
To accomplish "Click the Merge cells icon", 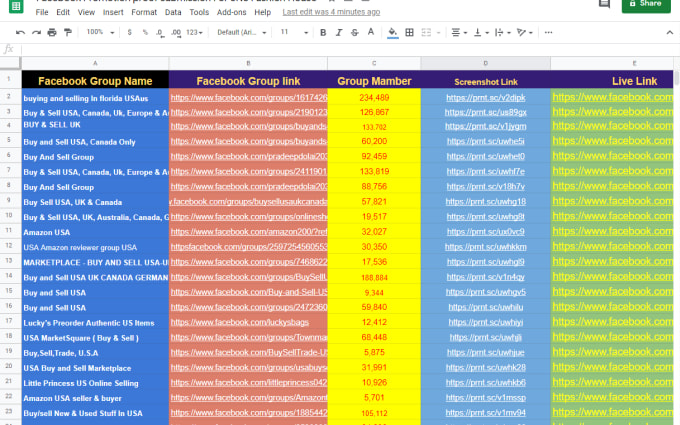I will coord(426,33).
